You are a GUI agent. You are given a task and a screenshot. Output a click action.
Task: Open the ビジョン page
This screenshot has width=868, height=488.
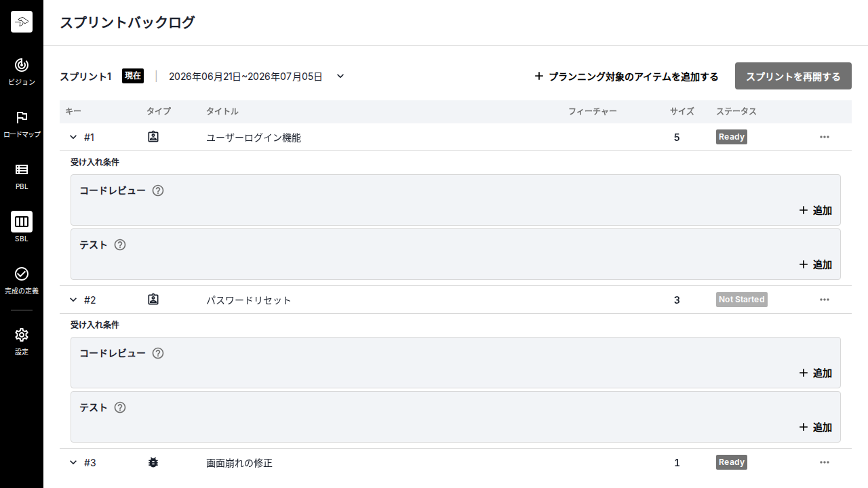point(22,71)
